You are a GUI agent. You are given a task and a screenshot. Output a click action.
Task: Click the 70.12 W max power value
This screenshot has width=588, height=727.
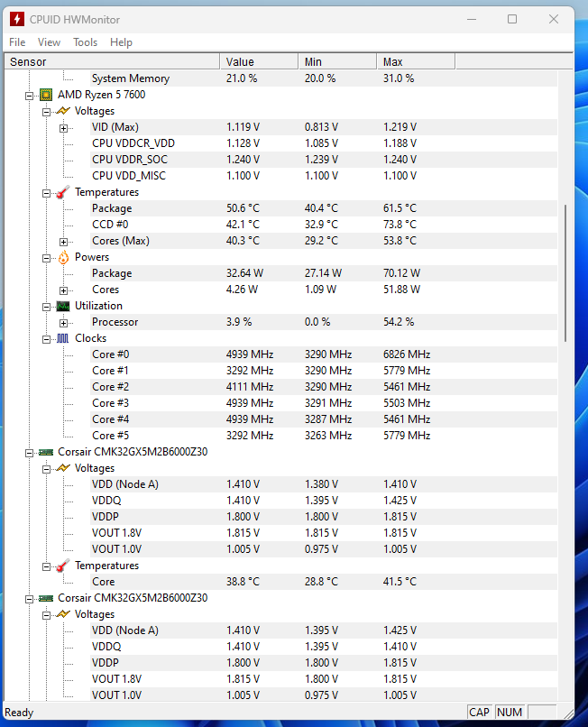click(401, 273)
